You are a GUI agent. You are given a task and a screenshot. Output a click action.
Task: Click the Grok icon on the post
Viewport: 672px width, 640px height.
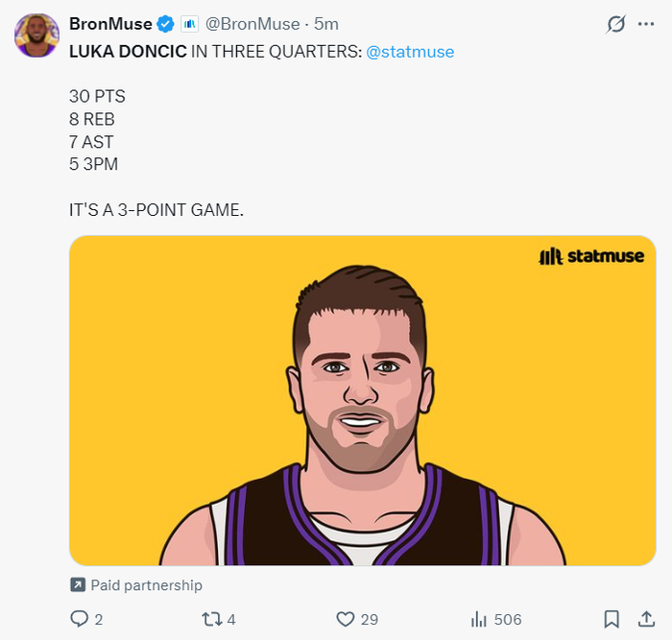click(616, 25)
